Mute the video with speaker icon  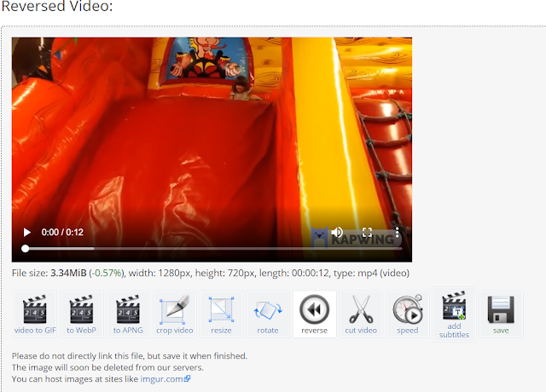pos(337,232)
